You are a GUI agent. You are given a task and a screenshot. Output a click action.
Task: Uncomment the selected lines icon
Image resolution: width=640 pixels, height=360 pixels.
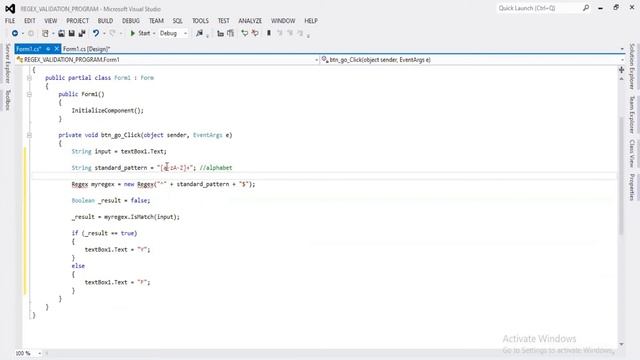click(255, 33)
